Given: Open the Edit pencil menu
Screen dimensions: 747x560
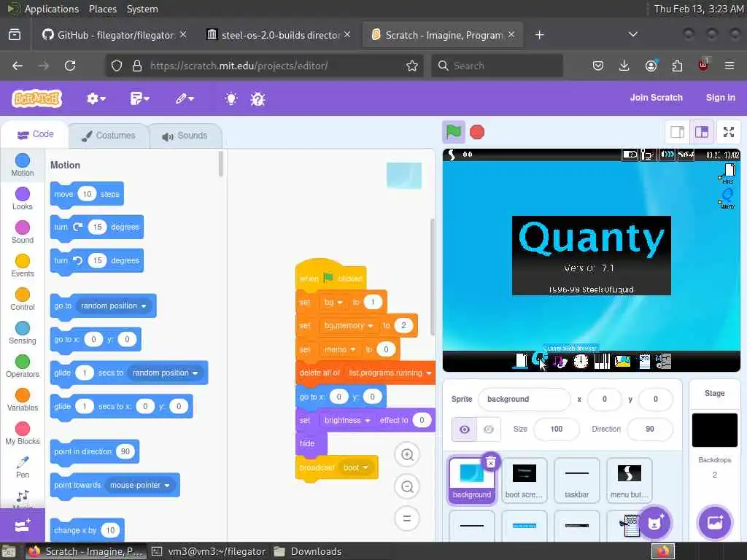Looking at the screenshot, I should tap(185, 98).
